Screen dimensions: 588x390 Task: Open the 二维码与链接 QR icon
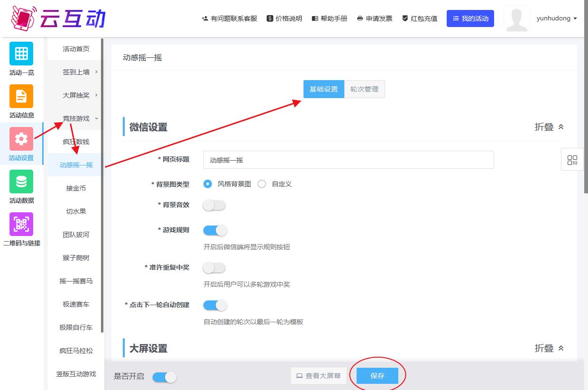21,224
